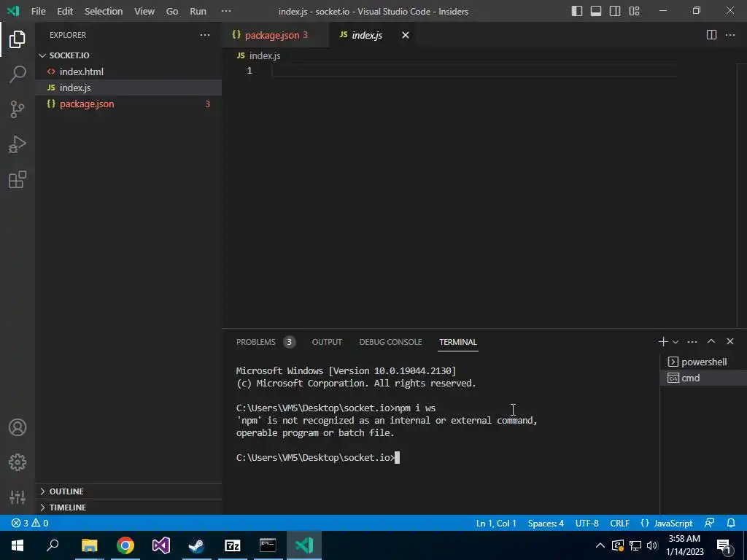Close the index.js editor tab
Screen dimensions: 747x560
point(406,35)
